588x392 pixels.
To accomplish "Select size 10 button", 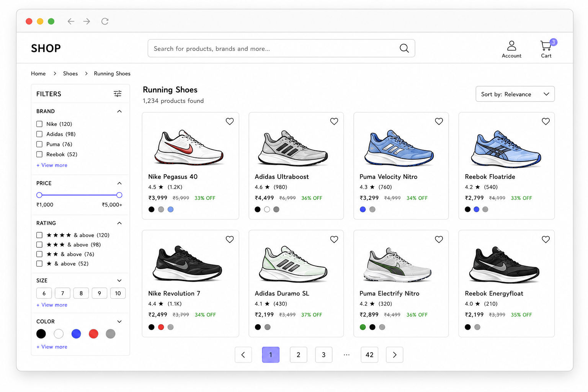I will click(x=118, y=293).
